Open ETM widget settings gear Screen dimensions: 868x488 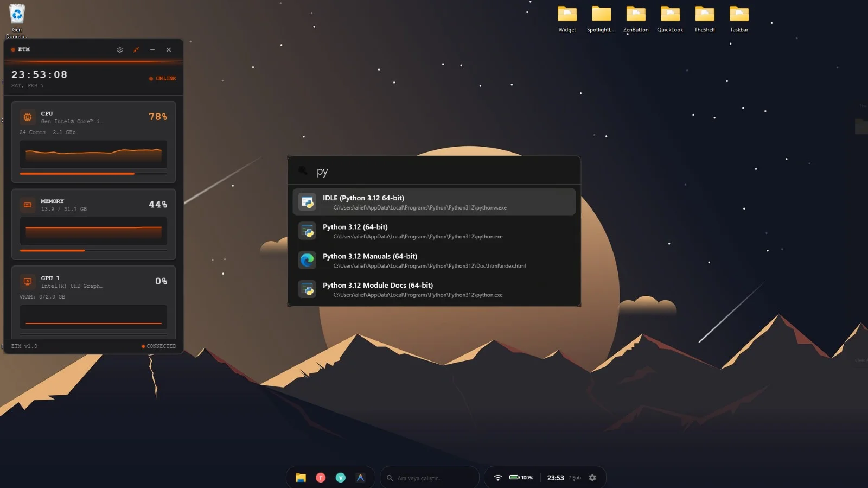pyautogui.click(x=120, y=50)
